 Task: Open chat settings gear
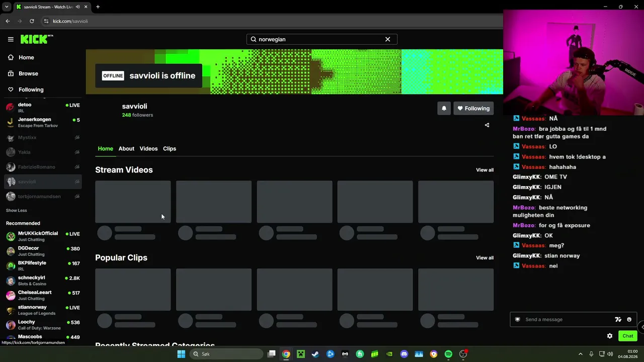610,336
